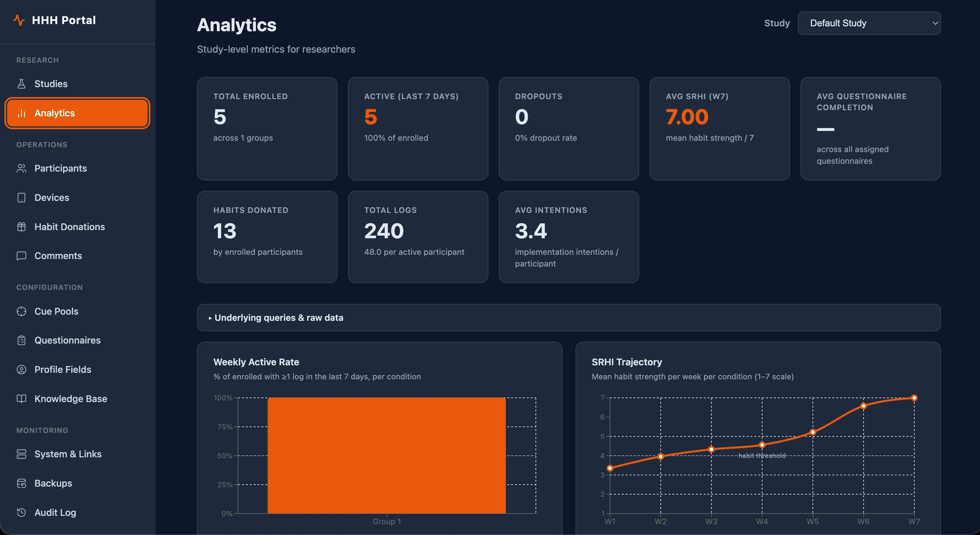The height and width of the screenshot is (535, 980).
Task: Click the Profile Fields user icon
Action: pyautogui.click(x=22, y=369)
